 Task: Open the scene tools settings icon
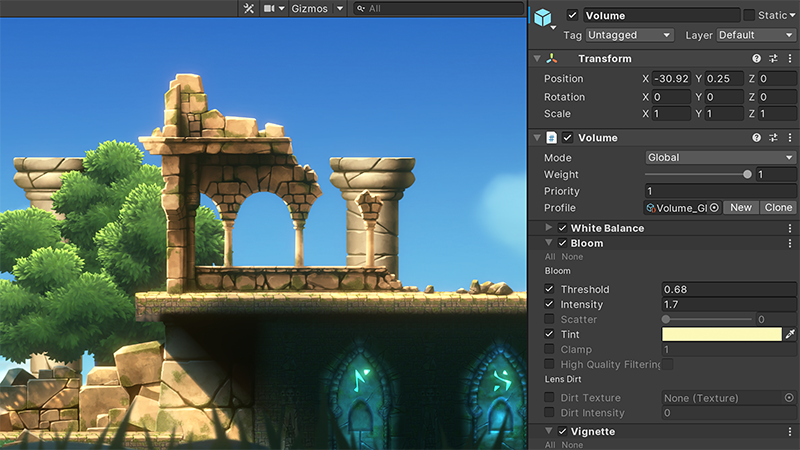[x=249, y=8]
